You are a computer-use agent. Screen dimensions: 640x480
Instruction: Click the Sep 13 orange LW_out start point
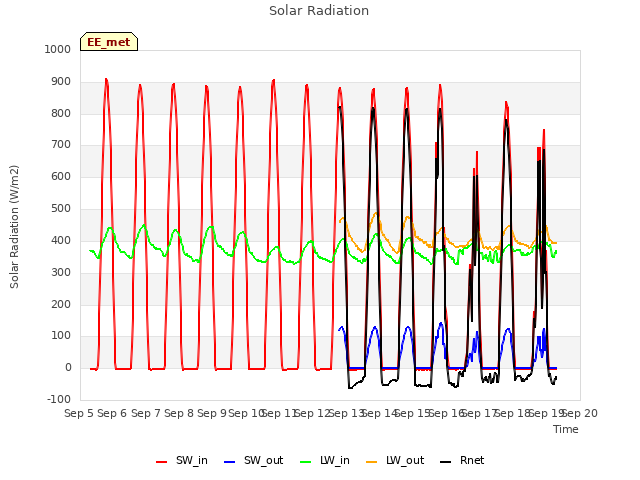click(340, 222)
